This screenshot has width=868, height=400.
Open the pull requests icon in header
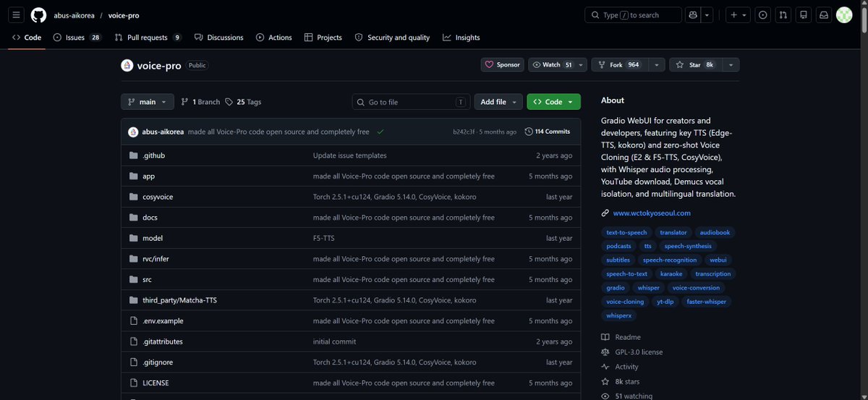783,14
